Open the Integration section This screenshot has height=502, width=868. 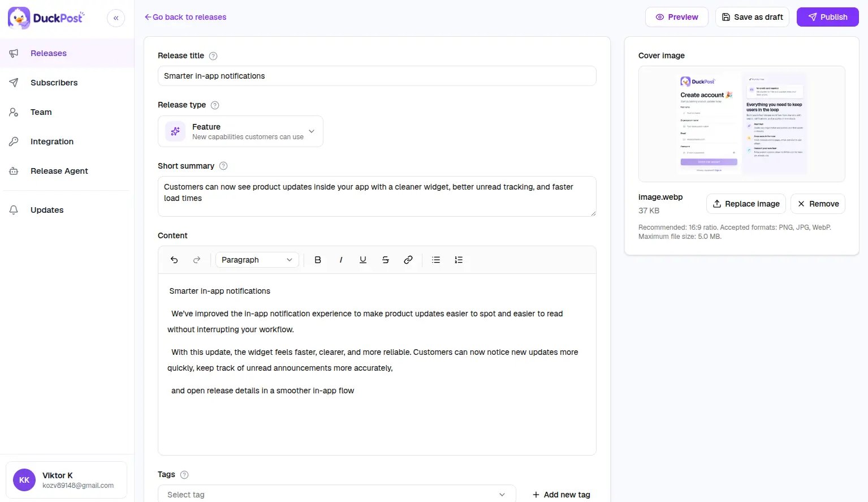point(67,141)
